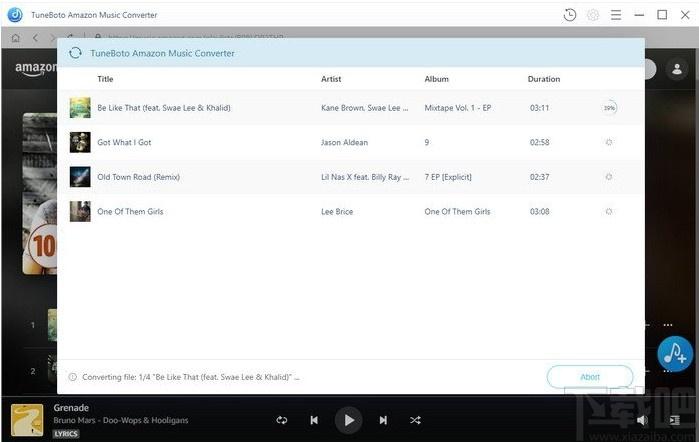Skip to the previous track
The height and width of the screenshot is (442, 699).
[314, 420]
